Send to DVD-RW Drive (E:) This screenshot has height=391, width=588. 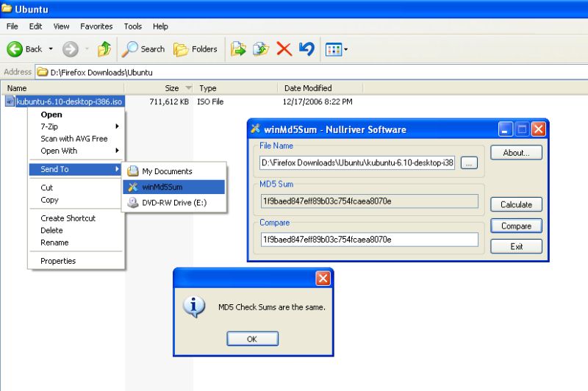(174, 202)
